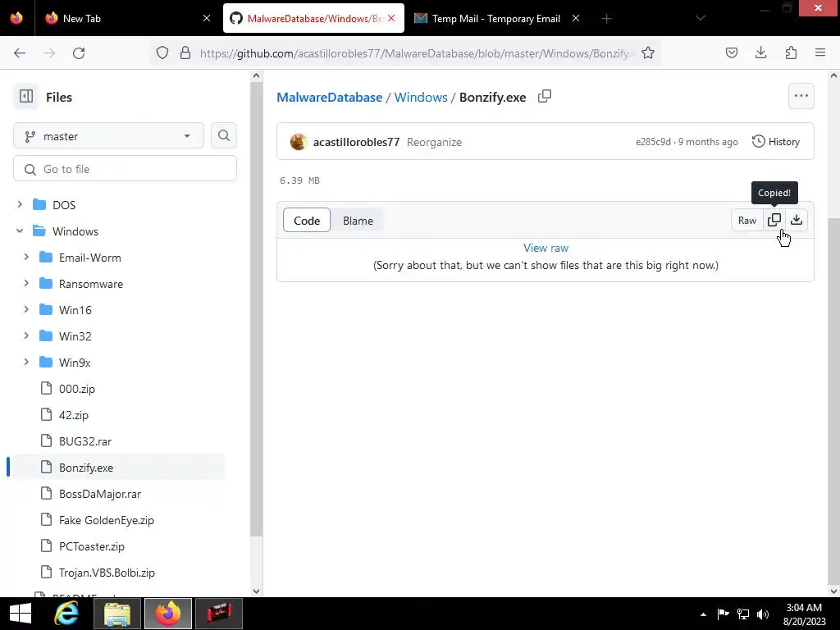Open acastillorobles77's profile link
The width and height of the screenshot is (840, 630).
coord(356,142)
